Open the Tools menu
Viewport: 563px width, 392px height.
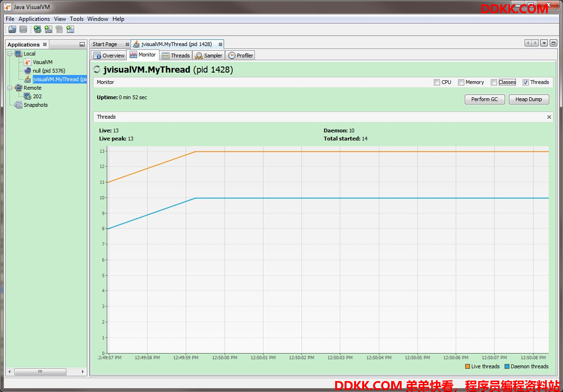[x=76, y=19]
